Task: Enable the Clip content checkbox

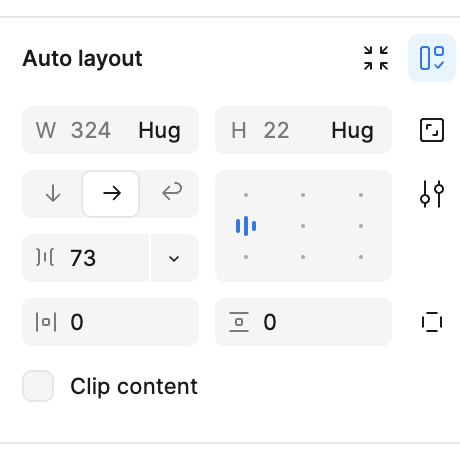Action: (x=38, y=386)
